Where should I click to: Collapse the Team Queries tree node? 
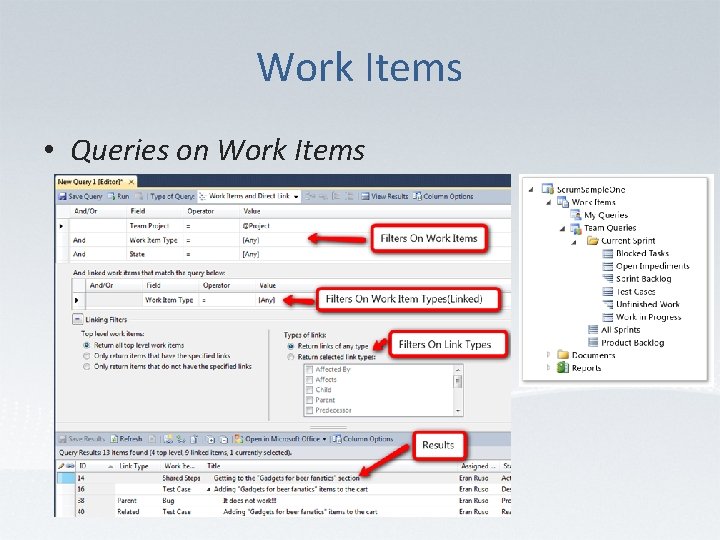(562, 228)
